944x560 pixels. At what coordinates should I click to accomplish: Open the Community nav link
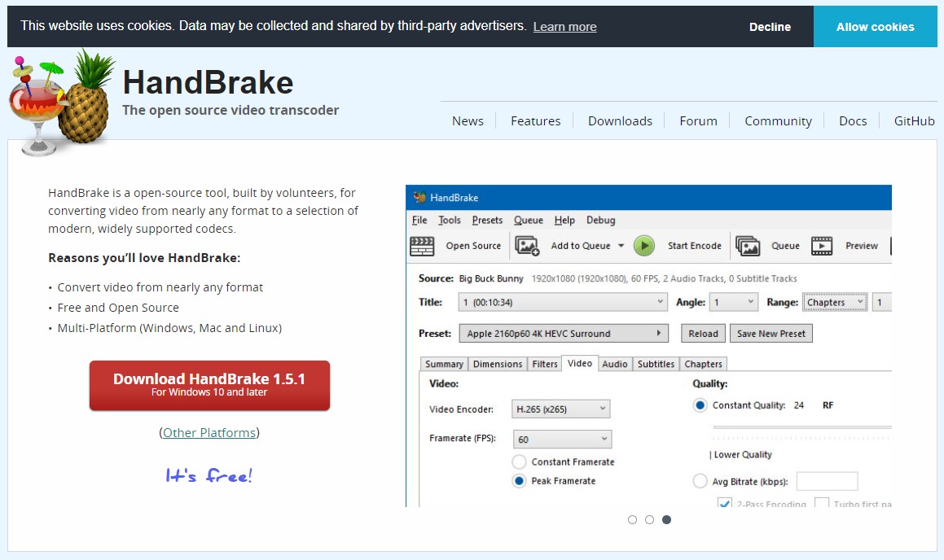pyautogui.click(x=779, y=121)
